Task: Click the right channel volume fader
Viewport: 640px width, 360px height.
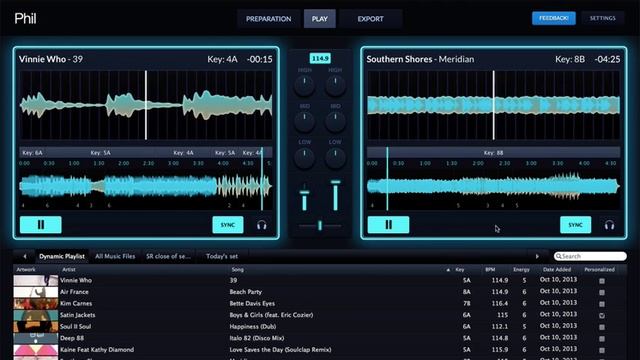Action: click(x=336, y=182)
